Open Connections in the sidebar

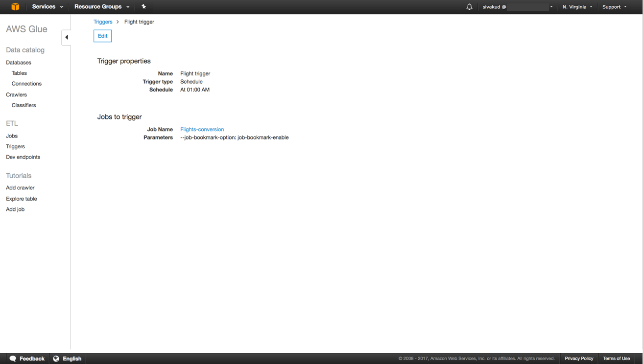point(26,84)
